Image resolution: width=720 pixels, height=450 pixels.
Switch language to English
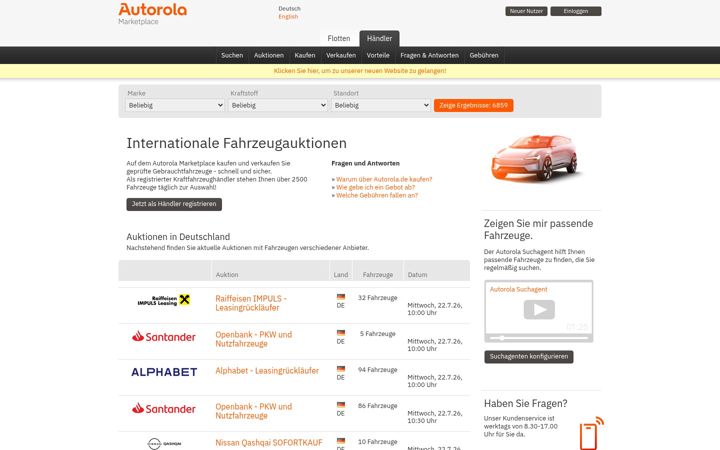tap(288, 17)
